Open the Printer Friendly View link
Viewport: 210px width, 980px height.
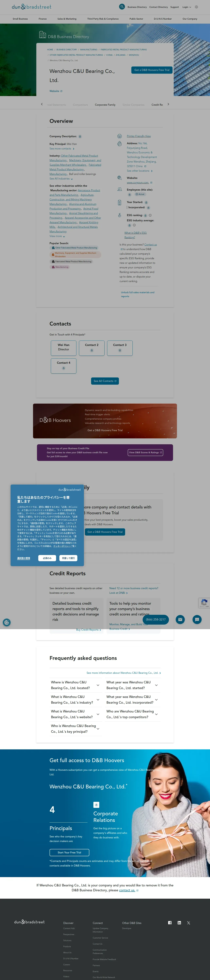click(x=139, y=136)
